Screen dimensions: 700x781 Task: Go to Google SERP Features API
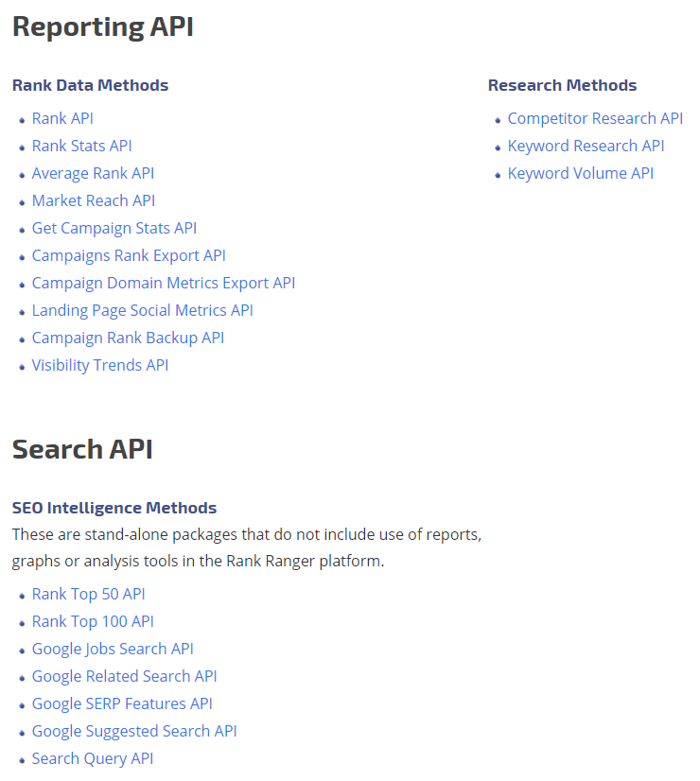click(x=122, y=703)
